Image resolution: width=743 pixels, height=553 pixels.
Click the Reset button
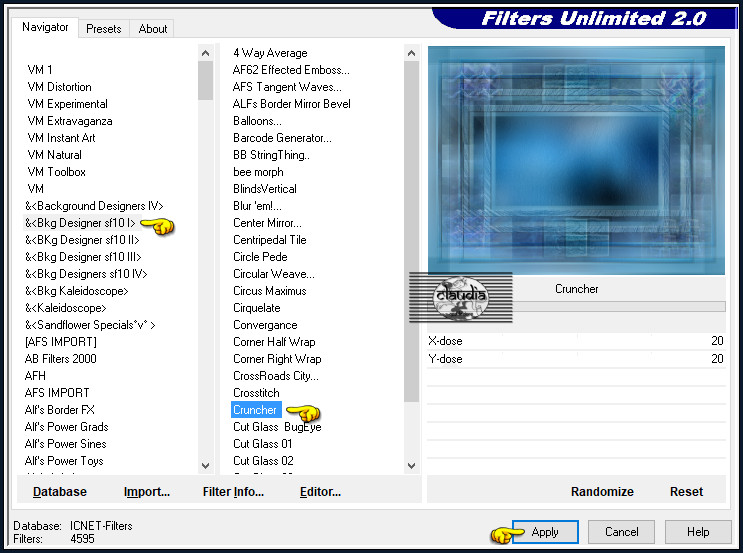click(x=686, y=491)
